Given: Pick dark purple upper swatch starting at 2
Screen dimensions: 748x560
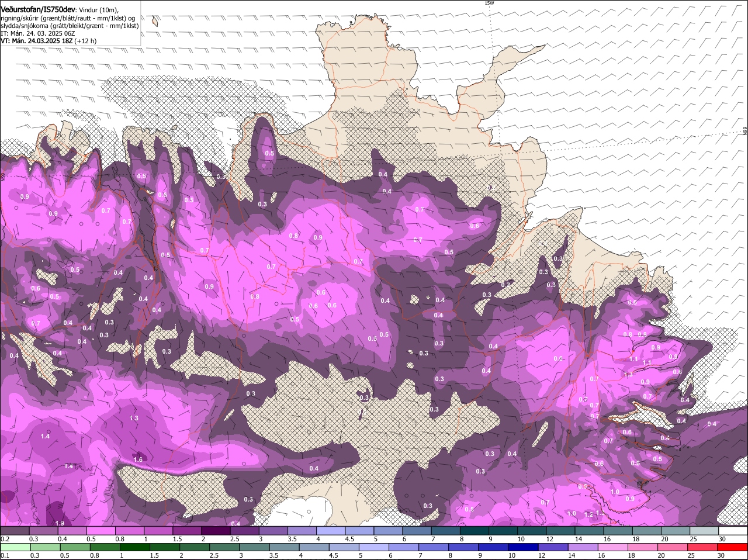Looking at the screenshot, I should [x=217, y=531].
